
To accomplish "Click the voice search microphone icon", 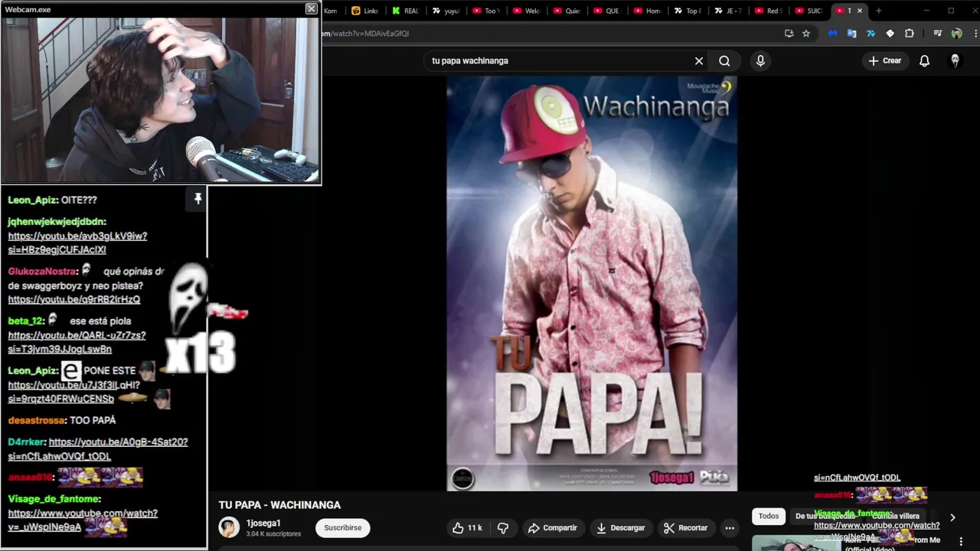I will 760,60.
